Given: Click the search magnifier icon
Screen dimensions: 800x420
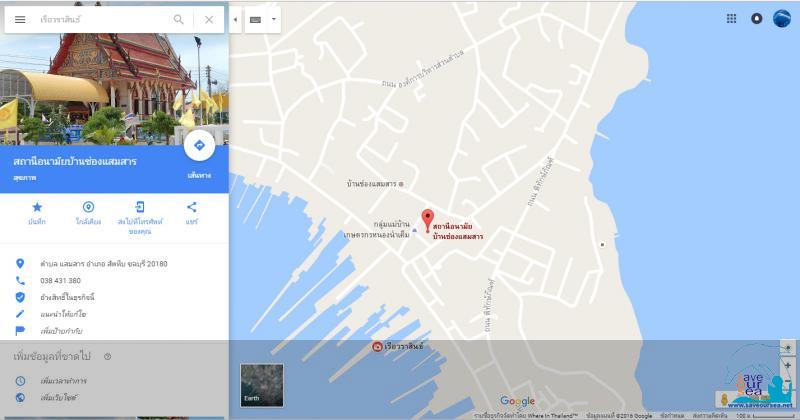Looking at the screenshot, I should 179,19.
